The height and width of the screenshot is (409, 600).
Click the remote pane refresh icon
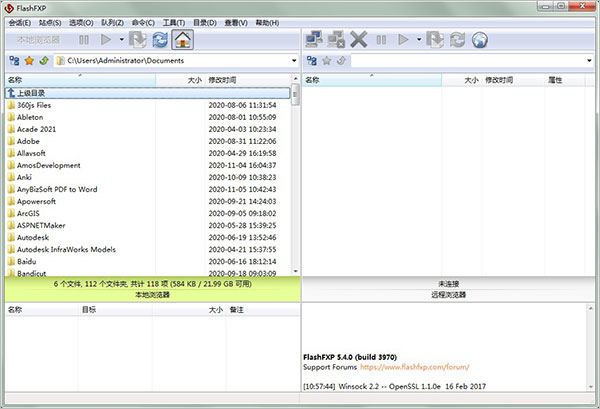click(x=457, y=40)
